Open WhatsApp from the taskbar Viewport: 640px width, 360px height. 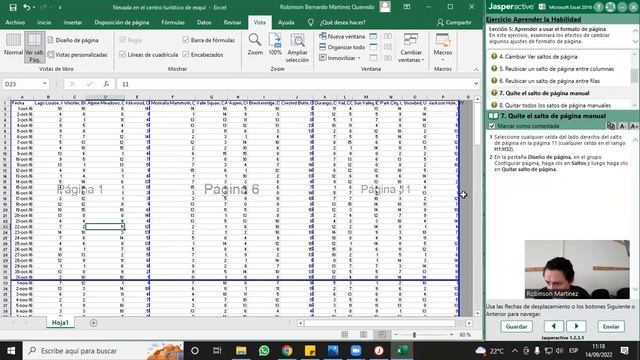[x=264, y=351]
